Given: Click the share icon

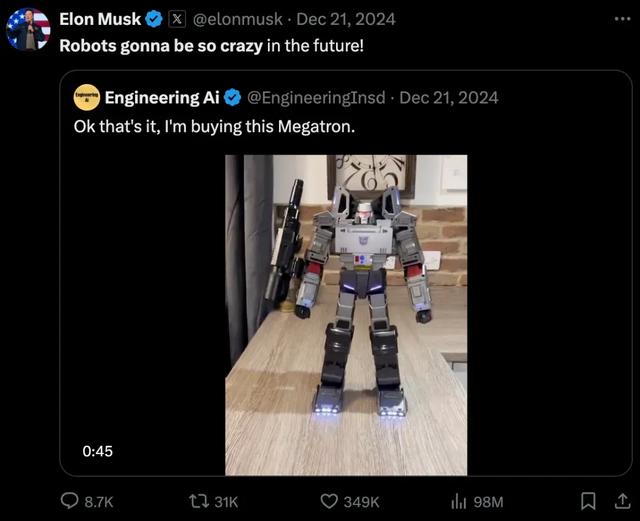Looking at the screenshot, I should (619, 501).
